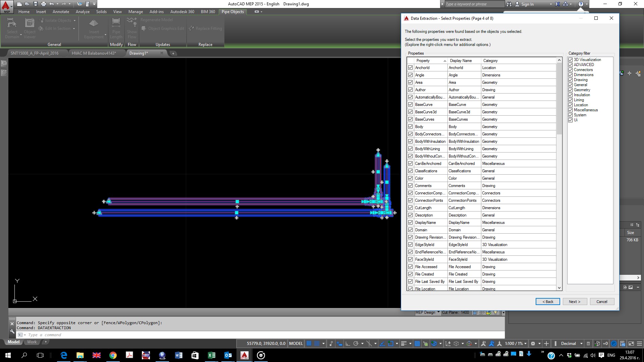This screenshot has width=644, height=362.
Task: Click the Cancel button in dialog
Action: click(x=601, y=302)
